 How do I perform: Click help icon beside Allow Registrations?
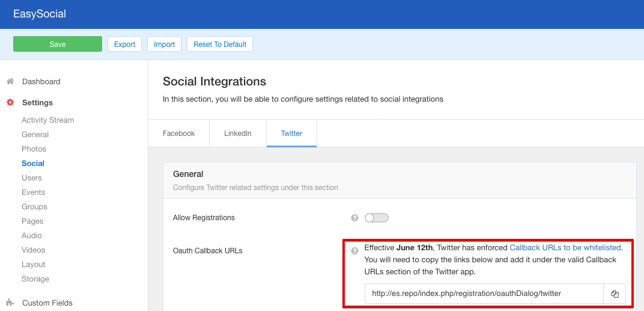coord(355,218)
